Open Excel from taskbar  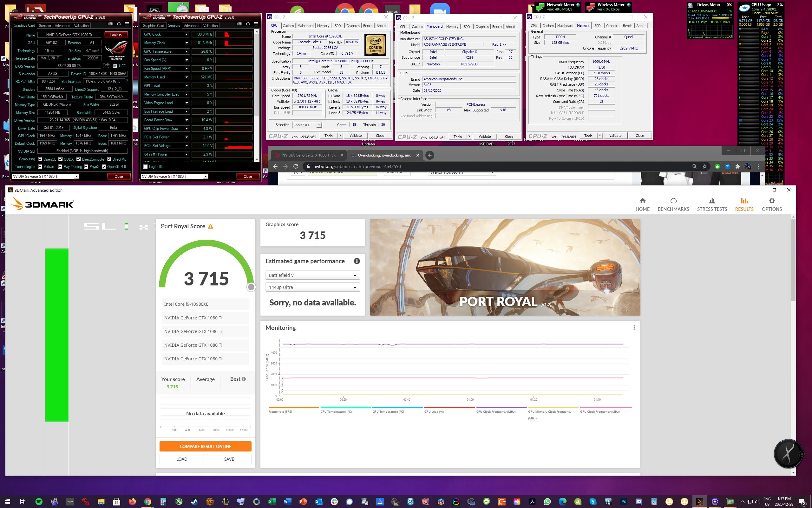272,502
